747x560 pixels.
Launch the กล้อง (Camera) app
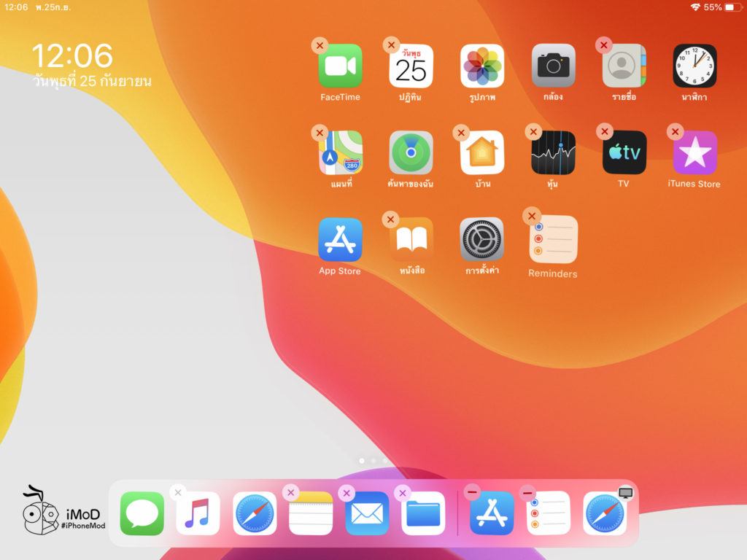pos(552,67)
